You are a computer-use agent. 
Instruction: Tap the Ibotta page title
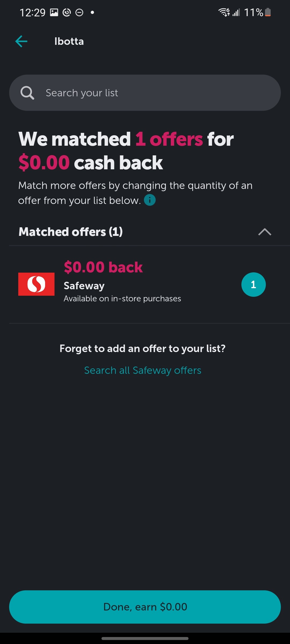(69, 41)
